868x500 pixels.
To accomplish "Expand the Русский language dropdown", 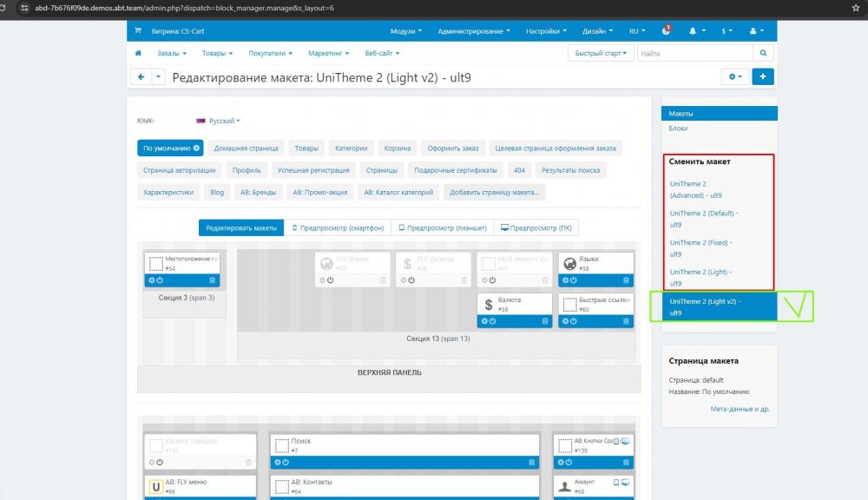I will click(x=218, y=122).
